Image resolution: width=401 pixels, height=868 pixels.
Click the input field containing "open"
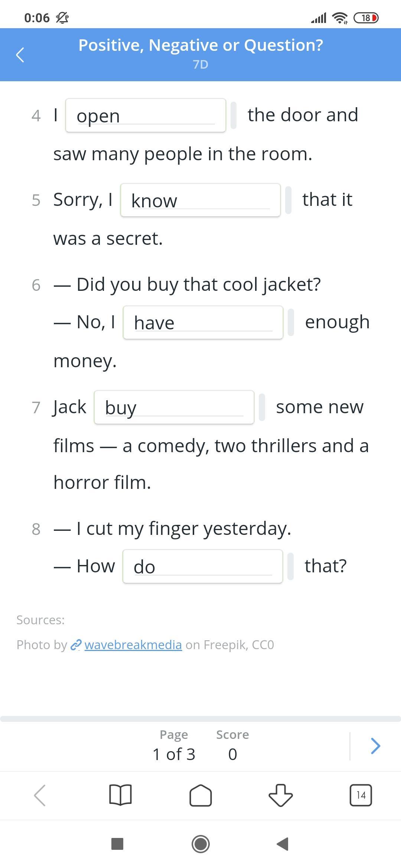(x=146, y=115)
